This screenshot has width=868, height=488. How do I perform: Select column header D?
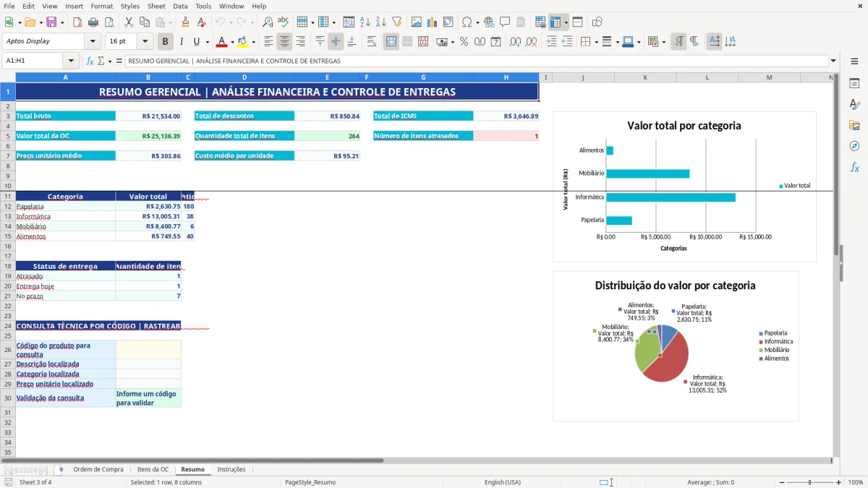click(x=244, y=77)
